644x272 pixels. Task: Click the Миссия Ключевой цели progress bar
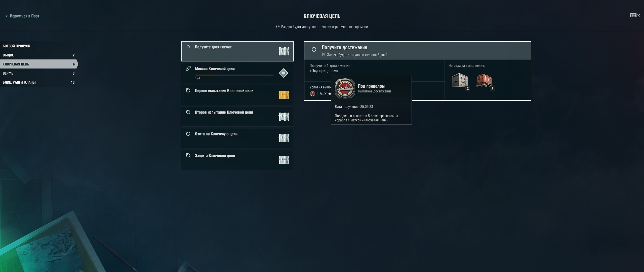[x=234, y=75]
